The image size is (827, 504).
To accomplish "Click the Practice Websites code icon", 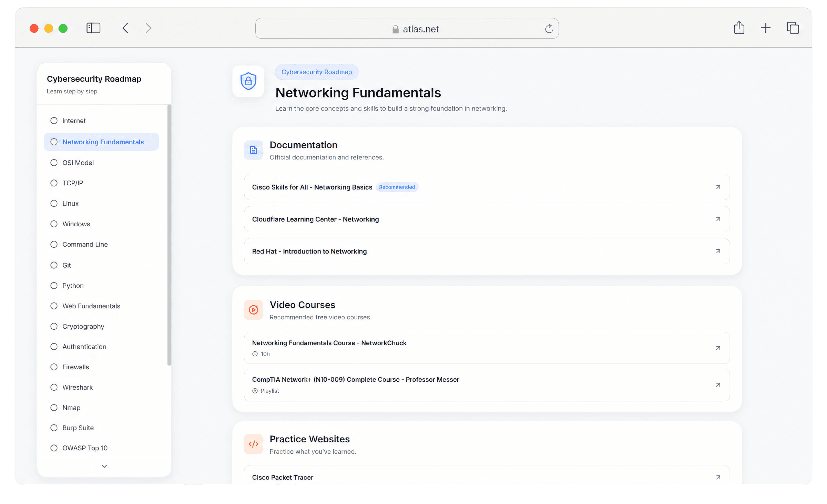I will point(254,444).
